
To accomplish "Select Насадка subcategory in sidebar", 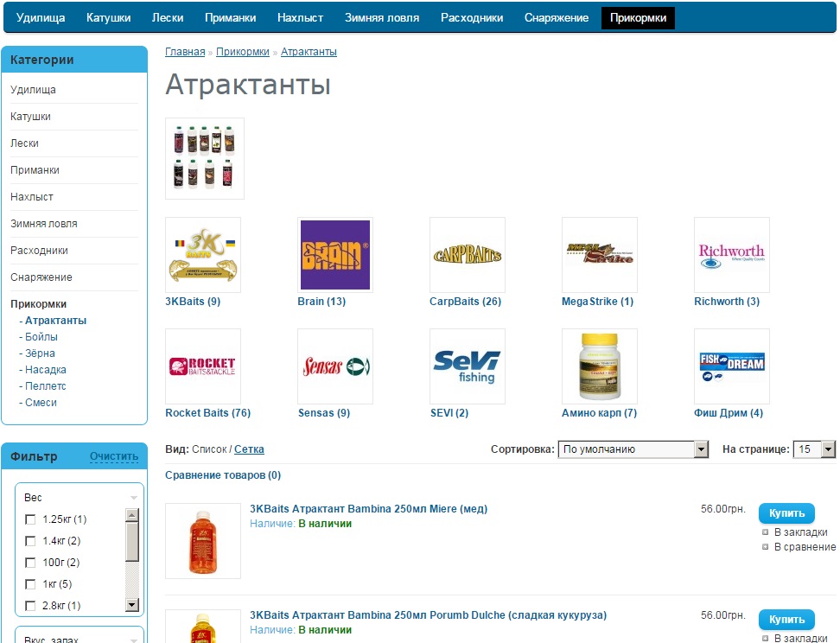I will 46,370.
